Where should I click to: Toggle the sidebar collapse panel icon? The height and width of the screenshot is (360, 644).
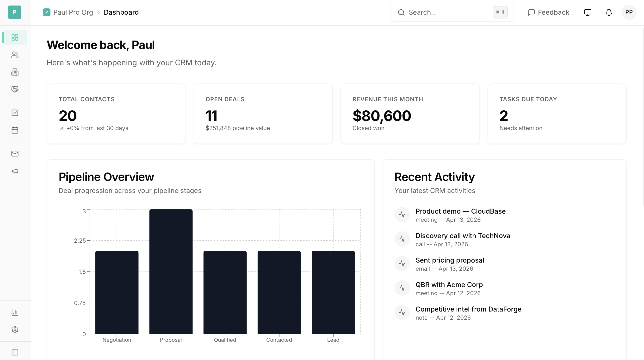pos(15,352)
